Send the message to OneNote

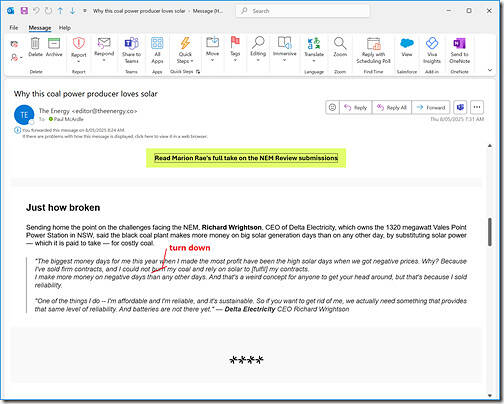459,50
